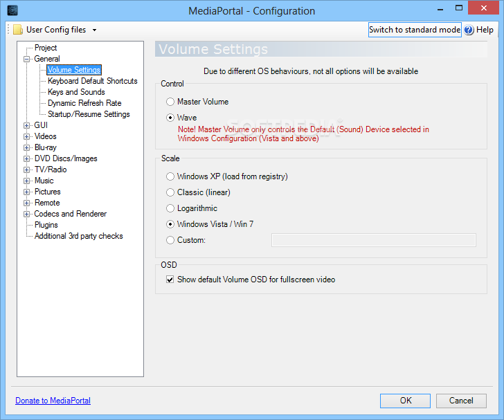Expand the Codecs and Renderer node
Image resolution: width=504 pixels, height=420 pixels.
(27, 214)
